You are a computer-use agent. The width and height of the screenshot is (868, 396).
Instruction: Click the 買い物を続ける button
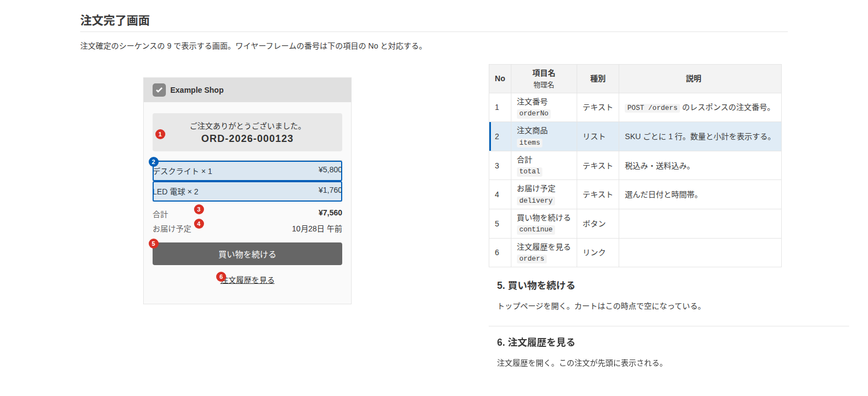[247, 254]
